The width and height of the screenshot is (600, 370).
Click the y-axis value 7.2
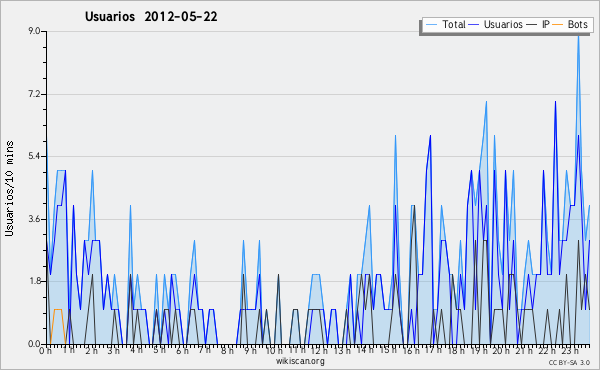34,94
